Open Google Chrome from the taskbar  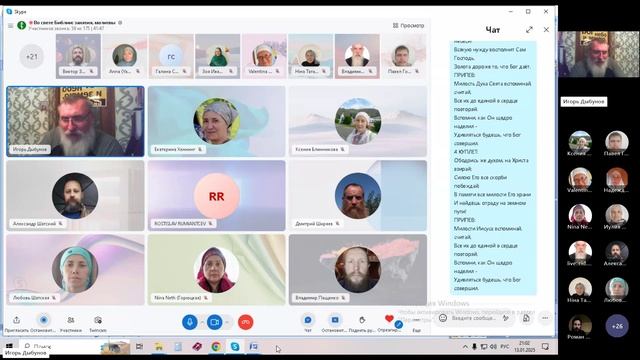pyautogui.click(x=216, y=347)
